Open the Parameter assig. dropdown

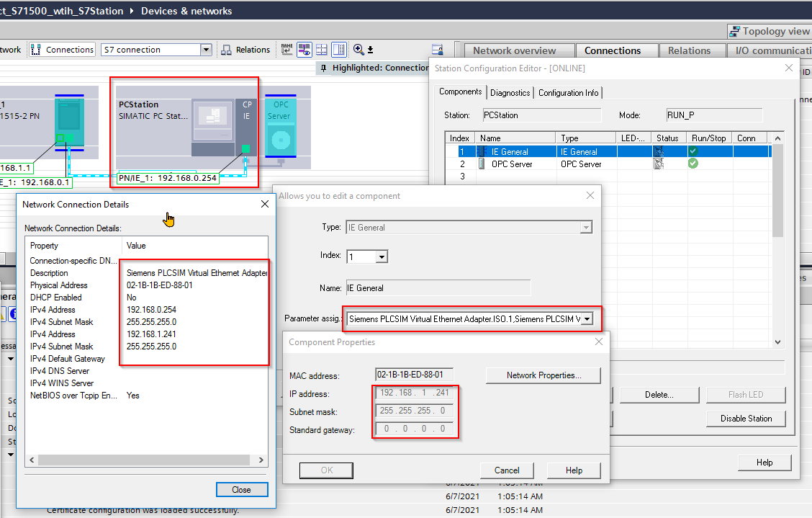coord(587,319)
